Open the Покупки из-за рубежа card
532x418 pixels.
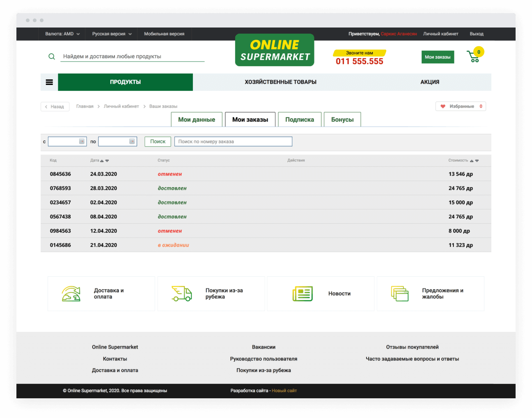coord(211,294)
